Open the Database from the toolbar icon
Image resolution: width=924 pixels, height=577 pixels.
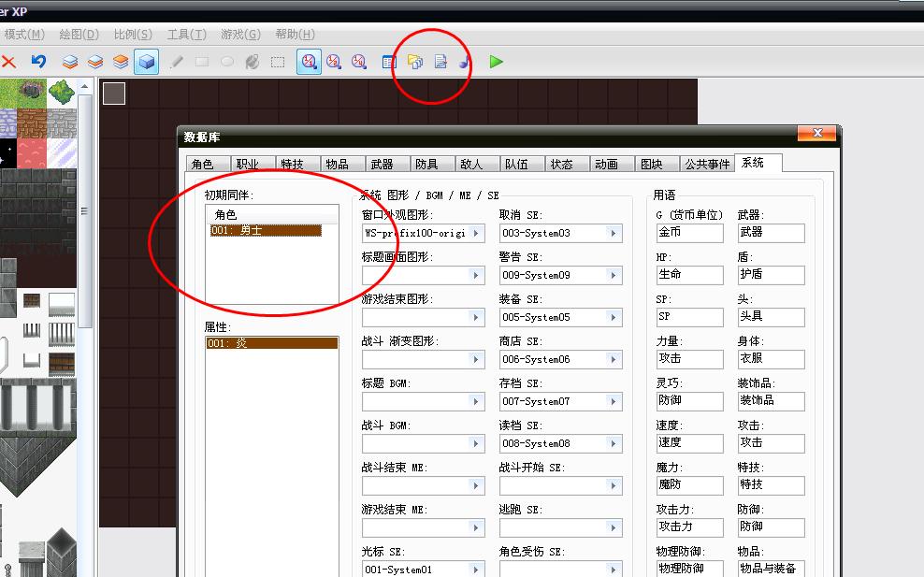[x=389, y=62]
